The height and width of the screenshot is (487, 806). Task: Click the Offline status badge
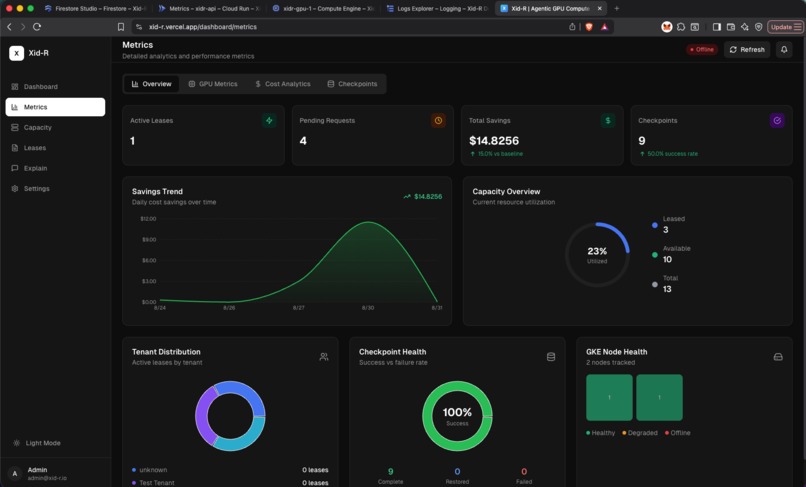(x=702, y=49)
